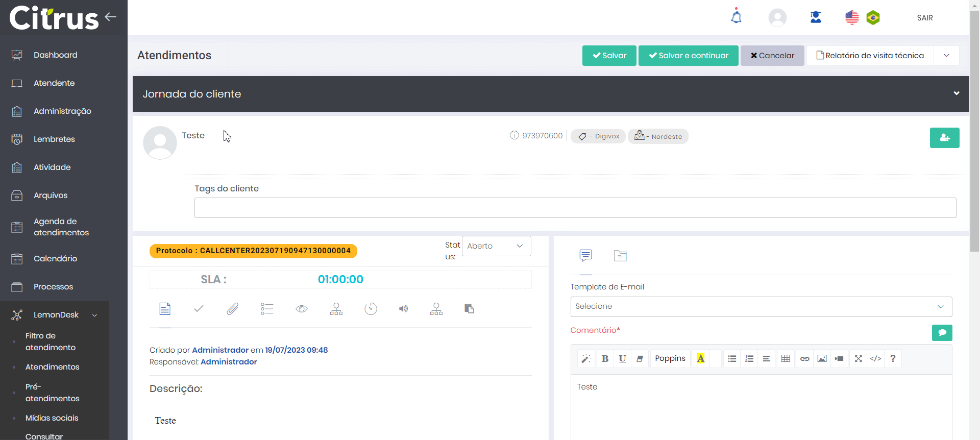Click the Cancelar button
Screen dimensions: 980x440
772,56
